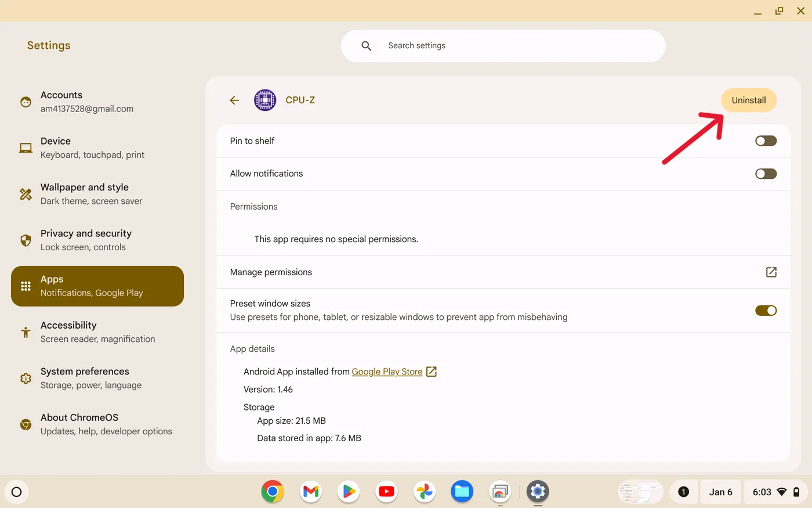This screenshot has height=508, width=812.
Task: Open the screenshot app icon on shelf
Action: [x=500, y=492]
